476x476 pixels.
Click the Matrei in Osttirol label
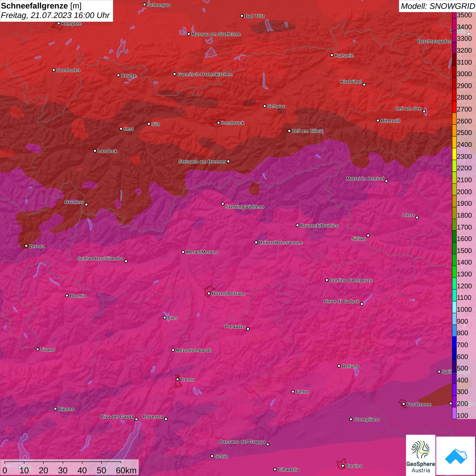click(x=365, y=178)
